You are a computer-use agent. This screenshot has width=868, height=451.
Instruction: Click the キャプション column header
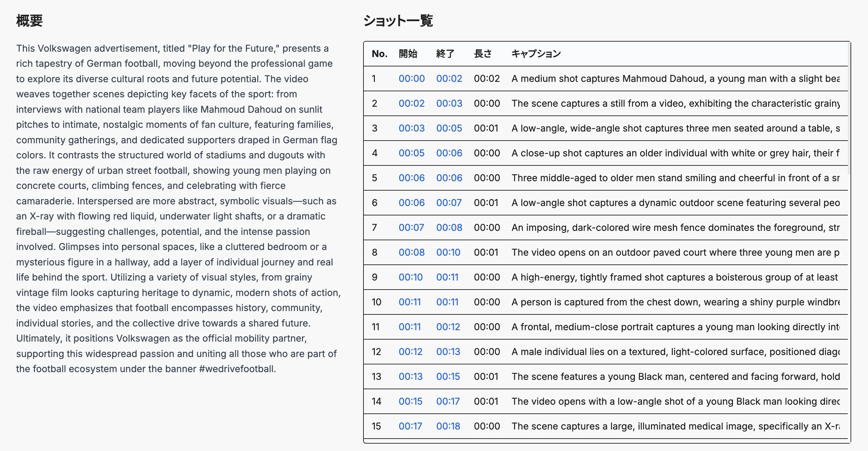(536, 54)
